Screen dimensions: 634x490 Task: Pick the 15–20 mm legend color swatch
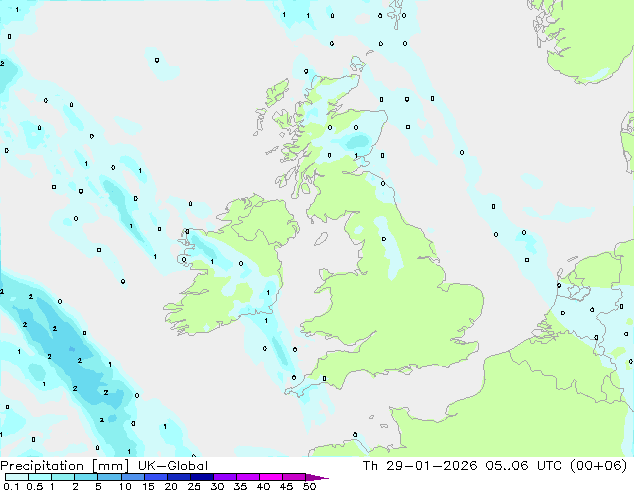(155, 477)
